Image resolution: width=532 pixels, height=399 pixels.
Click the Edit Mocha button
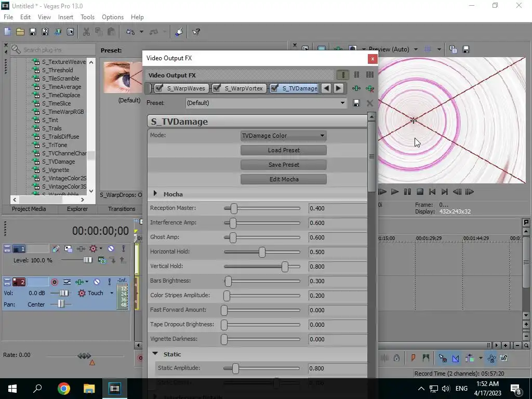pyautogui.click(x=284, y=179)
